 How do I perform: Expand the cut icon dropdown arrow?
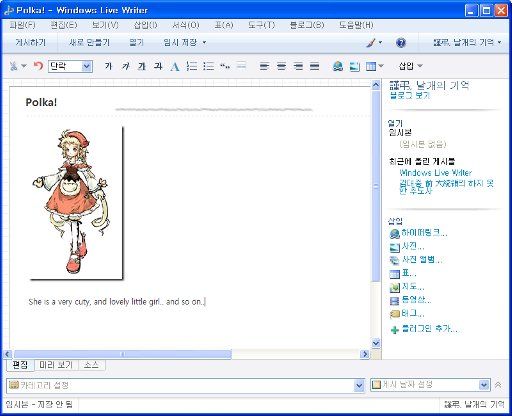24,66
